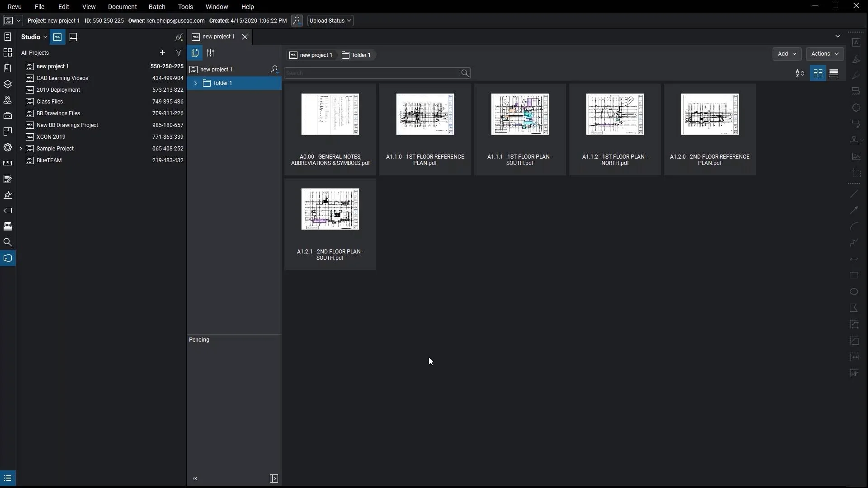Select the grid view icon for thumbnails
This screenshot has width=868, height=488.
(817, 73)
